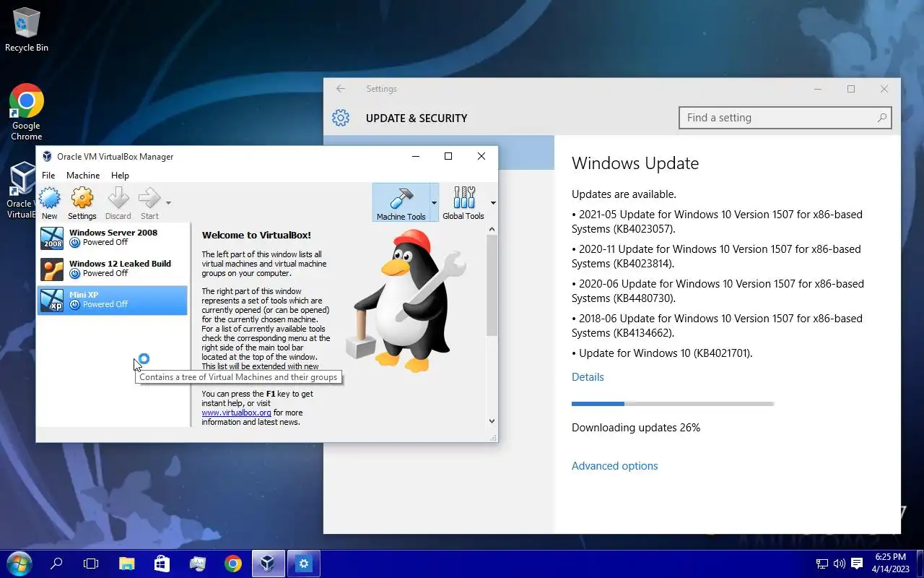Open the Store icon on the taskbar
The image size is (924, 578).
tap(162, 564)
